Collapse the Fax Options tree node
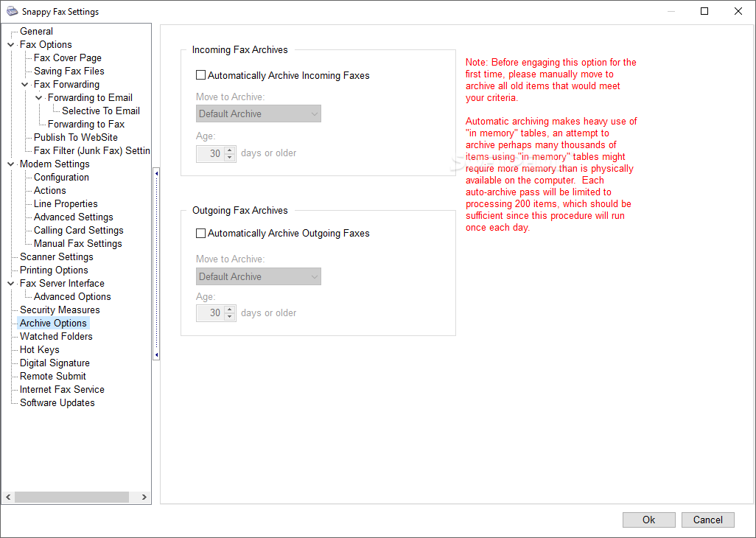This screenshot has width=756, height=538. coord(10,45)
